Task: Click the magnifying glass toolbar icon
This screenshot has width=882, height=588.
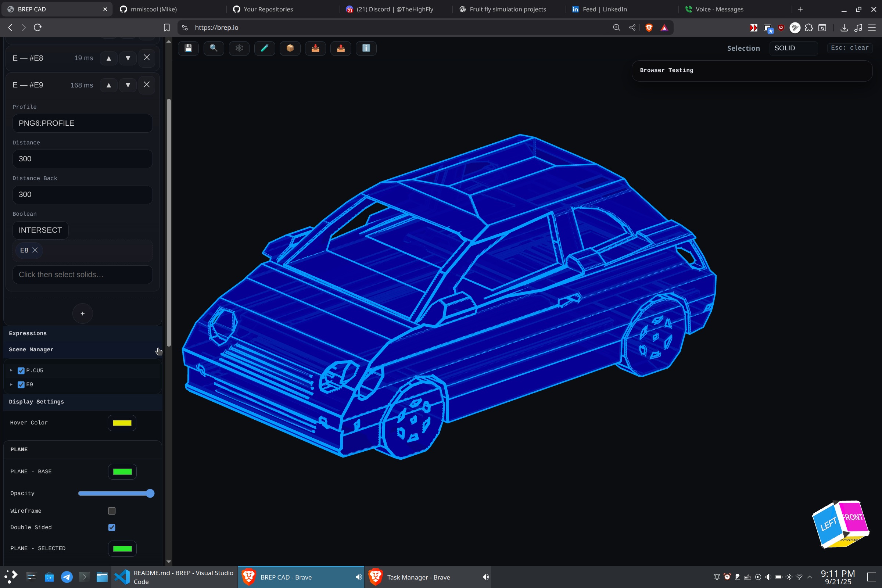Action: coord(214,48)
